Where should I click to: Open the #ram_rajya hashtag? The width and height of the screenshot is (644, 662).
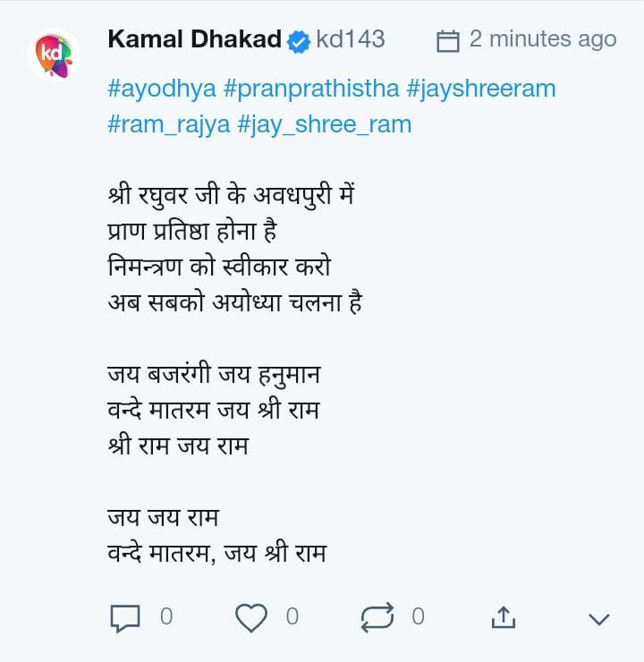[x=168, y=123]
